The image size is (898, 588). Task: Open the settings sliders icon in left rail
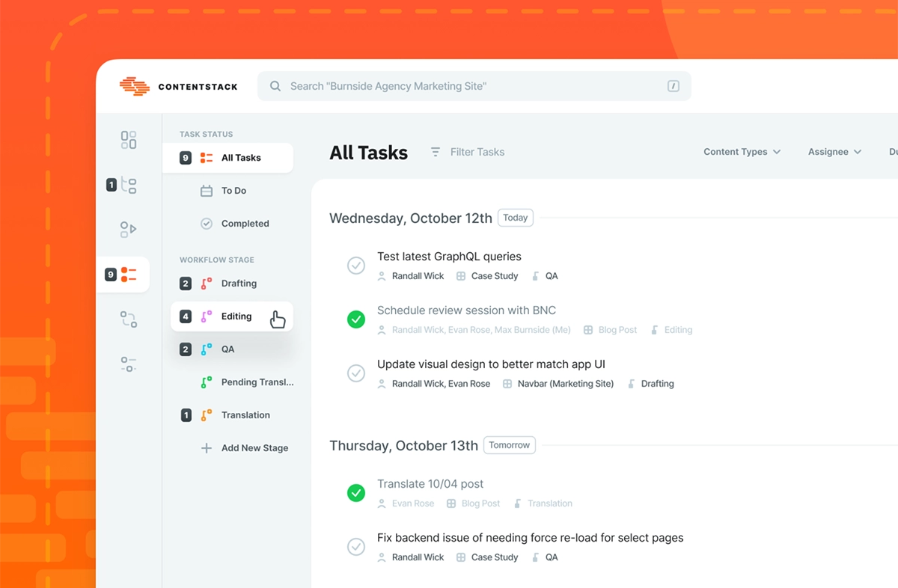click(x=129, y=364)
